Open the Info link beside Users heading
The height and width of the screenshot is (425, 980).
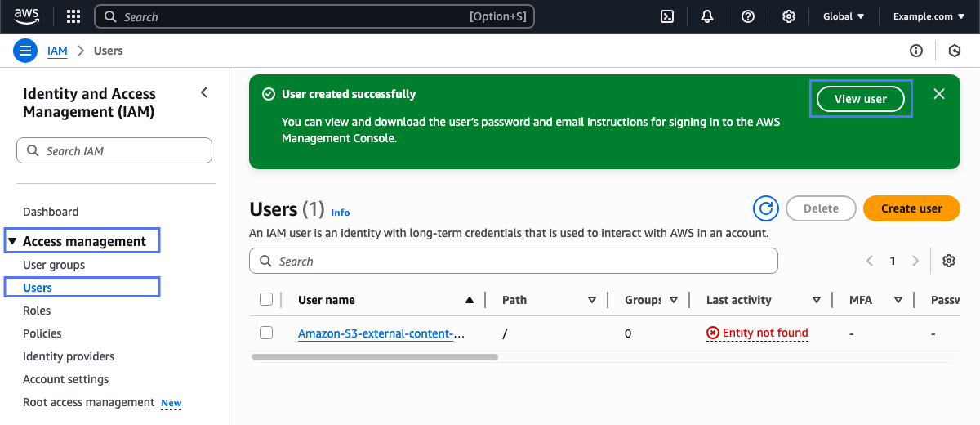coord(341,212)
